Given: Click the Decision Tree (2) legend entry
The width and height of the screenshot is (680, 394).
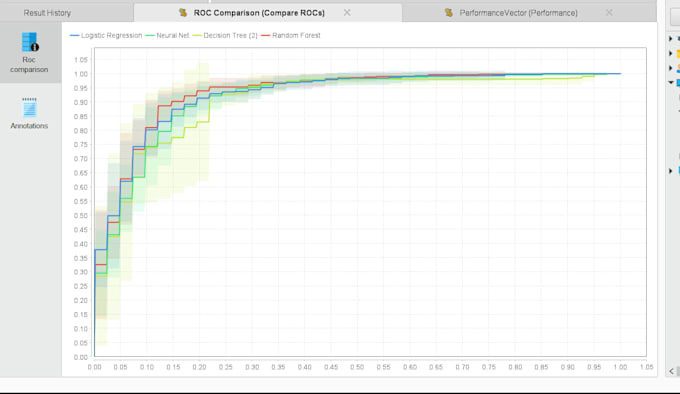Looking at the screenshot, I should [x=225, y=36].
